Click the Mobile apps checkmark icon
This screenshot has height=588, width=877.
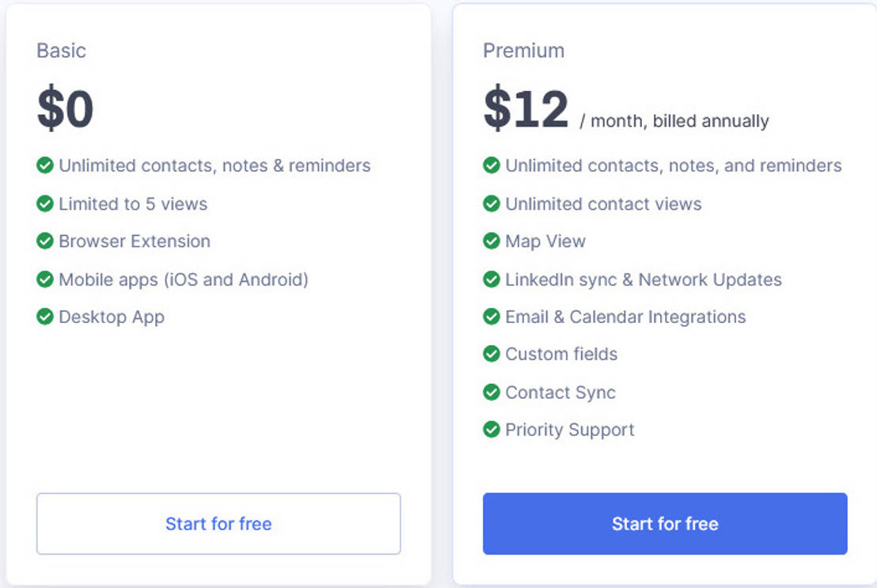(x=45, y=279)
